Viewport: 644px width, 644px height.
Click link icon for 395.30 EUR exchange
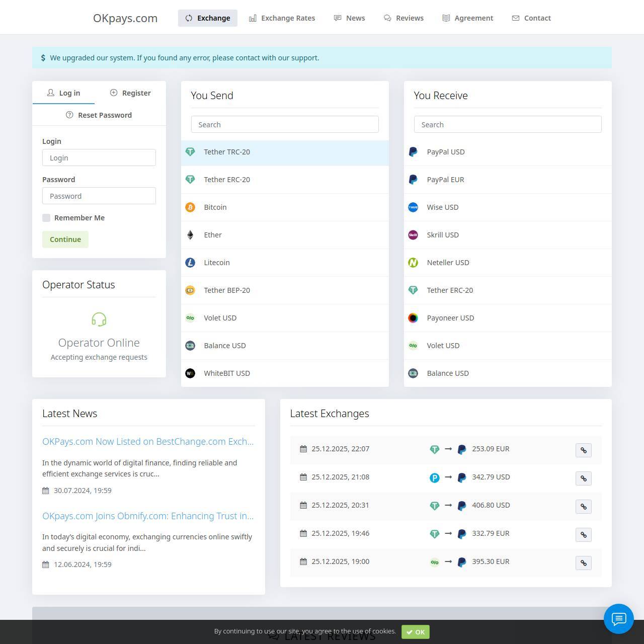click(583, 563)
